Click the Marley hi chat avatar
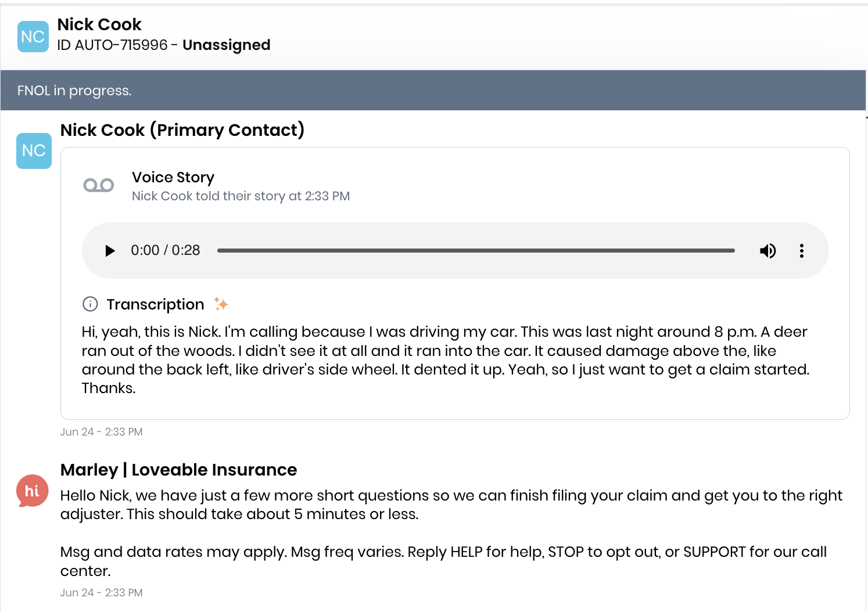 (x=32, y=491)
